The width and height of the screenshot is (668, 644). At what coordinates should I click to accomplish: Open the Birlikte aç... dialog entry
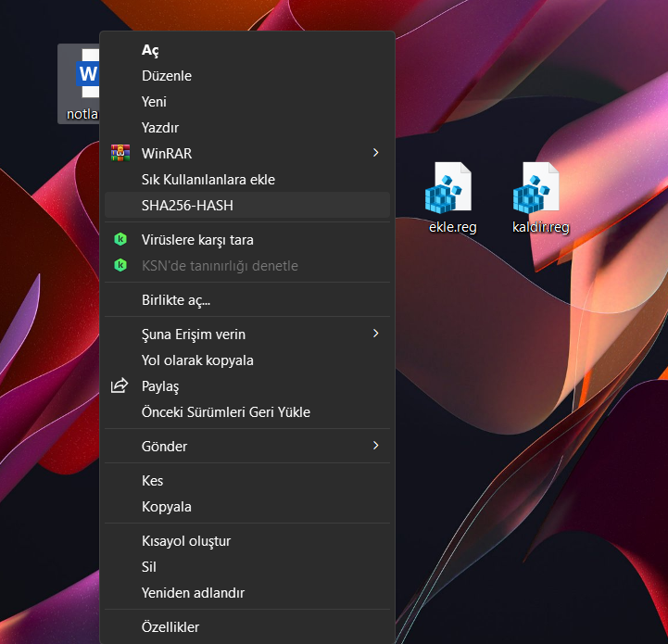click(x=176, y=300)
